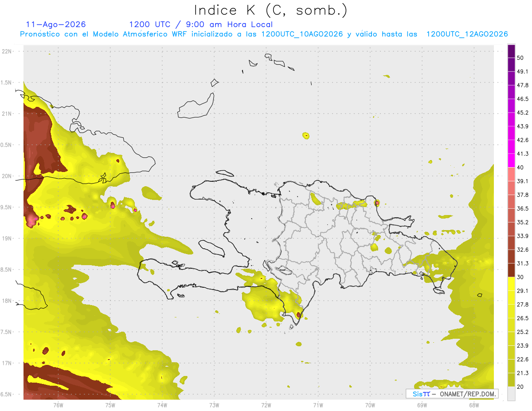Pick the magenta swatch between 40 and 41.3
The height and width of the screenshot is (411, 532).
pyautogui.click(x=511, y=160)
